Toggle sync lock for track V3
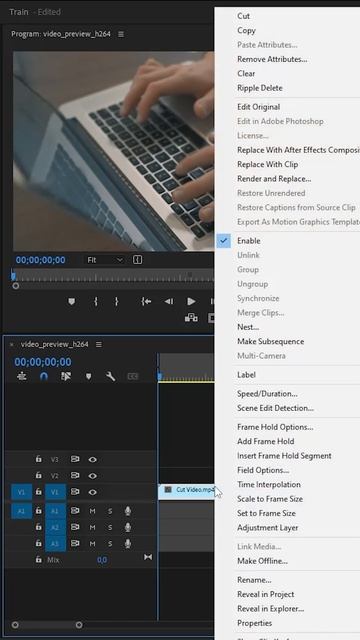Image resolution: width=360 pixels, height=640 pixels. pyautogui.click(x=75, y=459)
